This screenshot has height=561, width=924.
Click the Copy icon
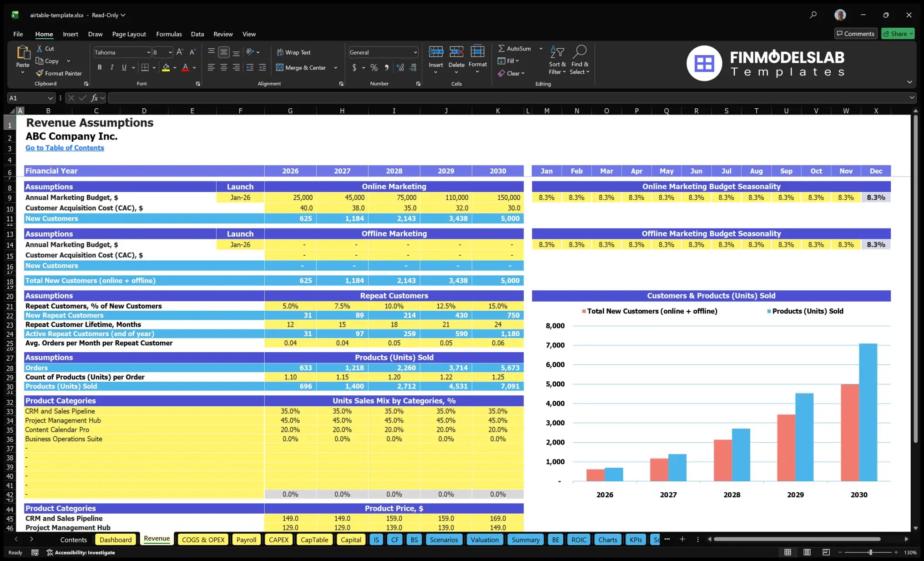pos(40,61)
